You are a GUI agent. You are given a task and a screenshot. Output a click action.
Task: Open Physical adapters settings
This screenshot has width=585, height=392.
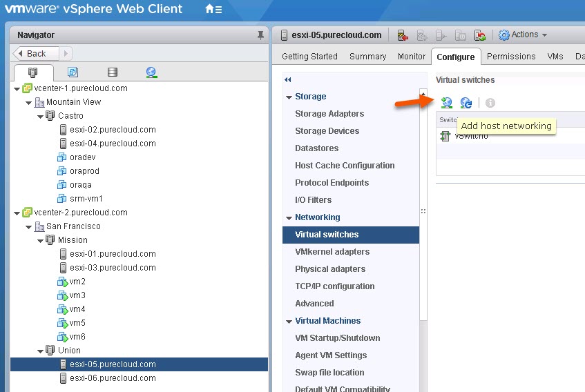(x=330, y=268)
